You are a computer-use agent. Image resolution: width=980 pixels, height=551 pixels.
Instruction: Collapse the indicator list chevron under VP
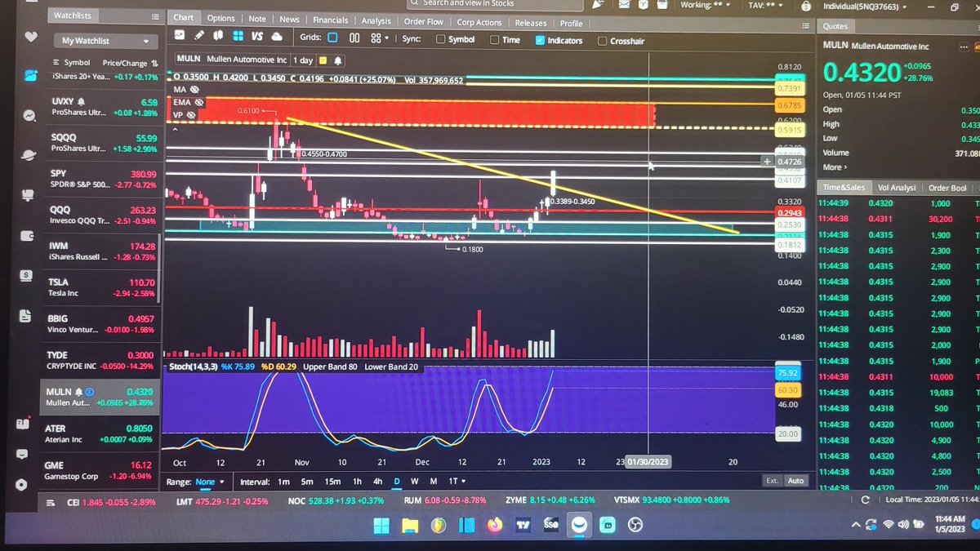[174, 128]
